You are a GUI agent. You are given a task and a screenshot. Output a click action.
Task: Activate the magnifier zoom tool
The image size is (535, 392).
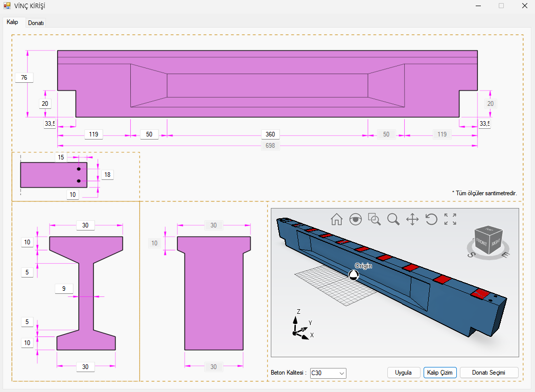click(393, 219)
